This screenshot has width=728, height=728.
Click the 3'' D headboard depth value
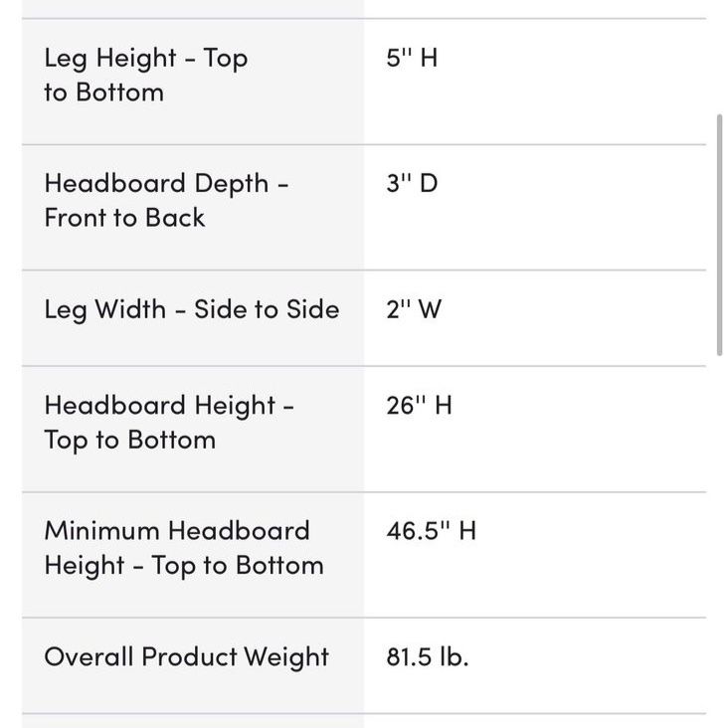pos(412,183)
